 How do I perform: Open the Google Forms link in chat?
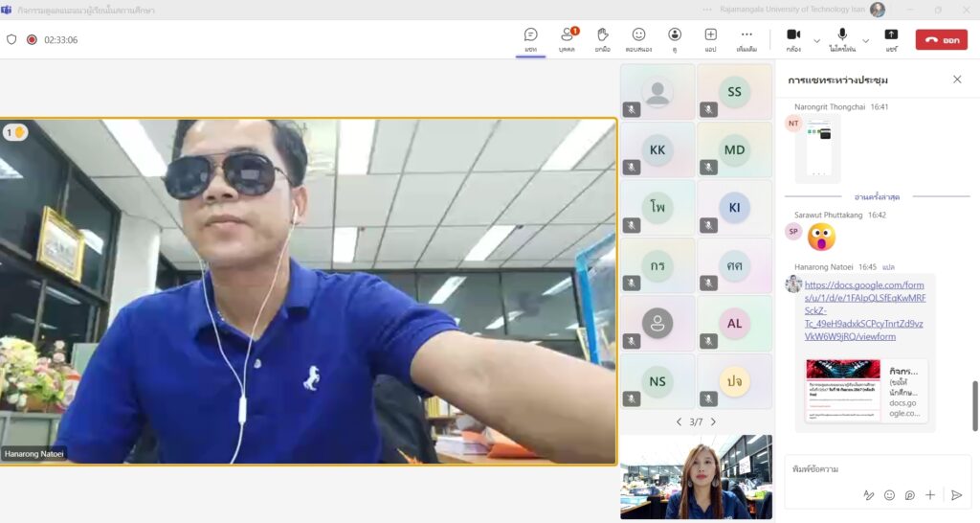[x=864, y=310]
